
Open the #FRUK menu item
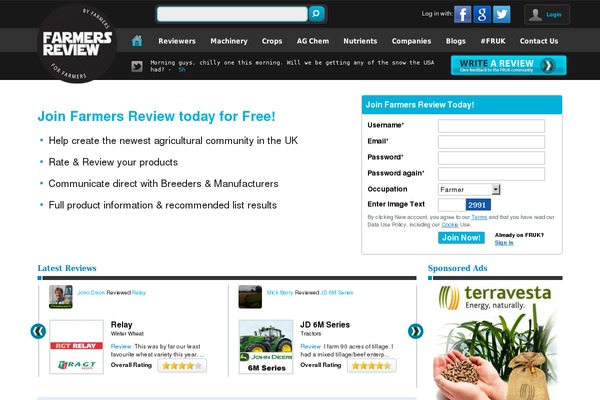pos(493,41)
